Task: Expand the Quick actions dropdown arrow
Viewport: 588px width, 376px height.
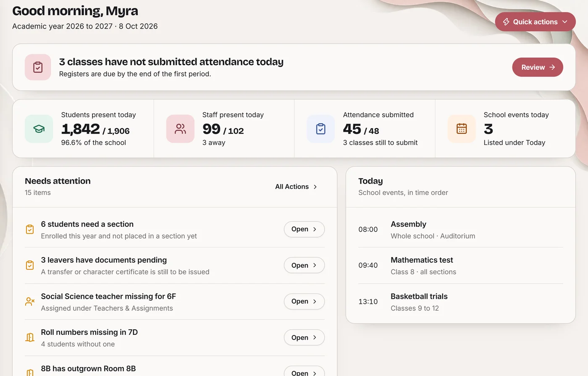Action: [x=565, y=22]
